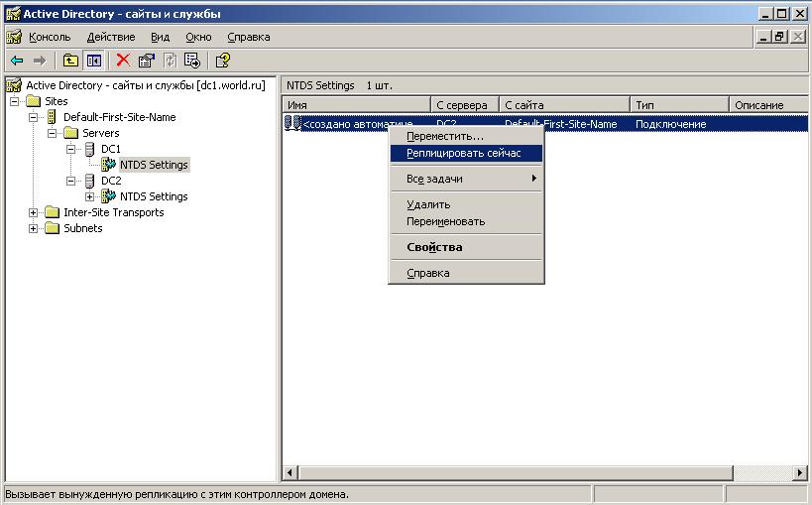Click the horizontal scrollbar thumb
Image resolution: width=812 pixels, height=505 pixels.
click(516, 472)
